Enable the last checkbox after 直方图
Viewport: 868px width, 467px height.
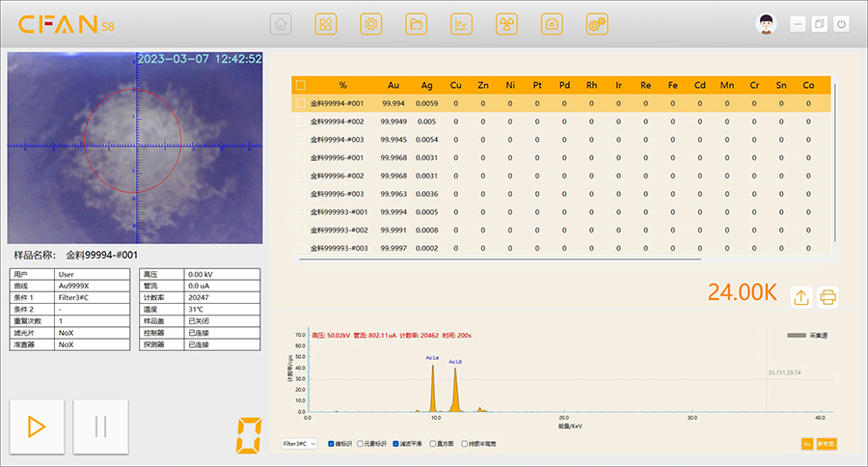pyautogui.click(x=465, y=444)
